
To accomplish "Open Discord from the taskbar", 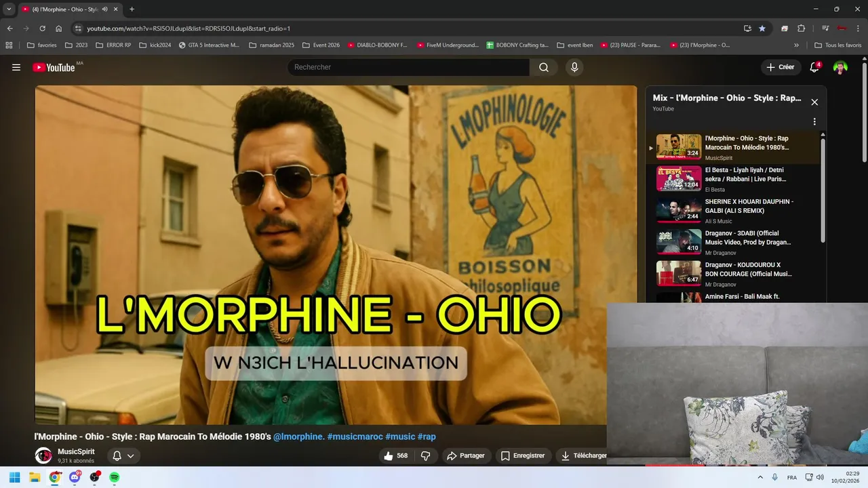I will click(75, 477).
